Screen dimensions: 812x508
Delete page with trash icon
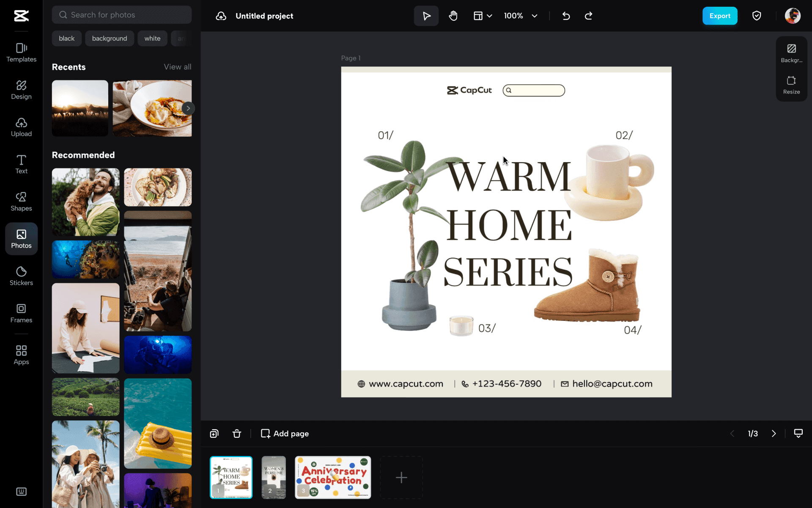(x=237, y=433)
